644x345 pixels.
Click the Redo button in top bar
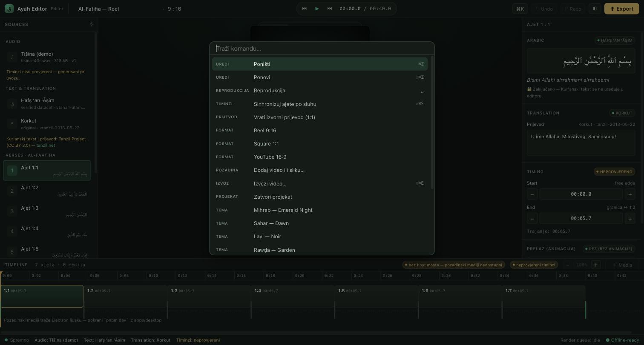[573, 9]
